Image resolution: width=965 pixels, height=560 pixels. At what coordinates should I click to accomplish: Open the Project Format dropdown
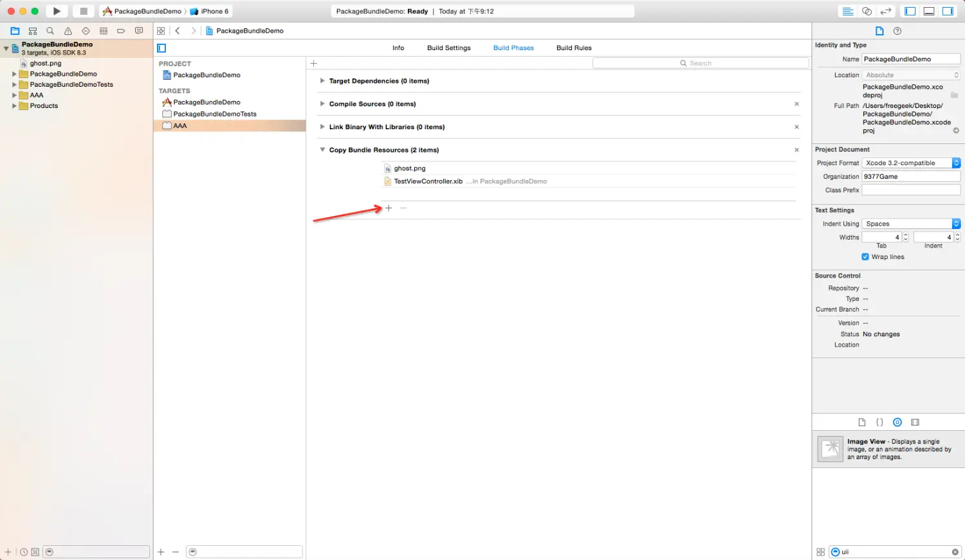pyautogui.click(x=911, y=163)
